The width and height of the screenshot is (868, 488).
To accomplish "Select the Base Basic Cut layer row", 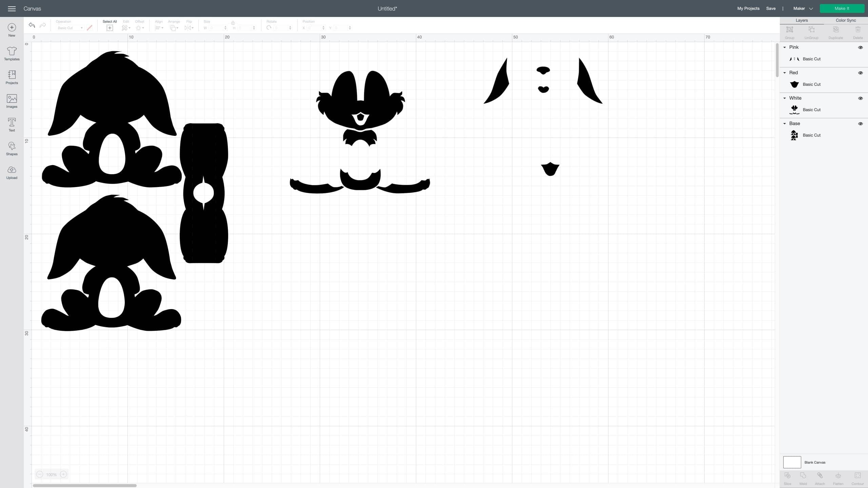I will [x=824, y=135].
